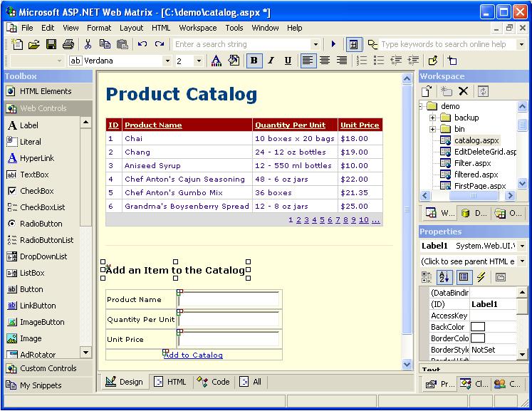Toggle align center
Screen dimensions: 532x411
(x=325, y=61)
